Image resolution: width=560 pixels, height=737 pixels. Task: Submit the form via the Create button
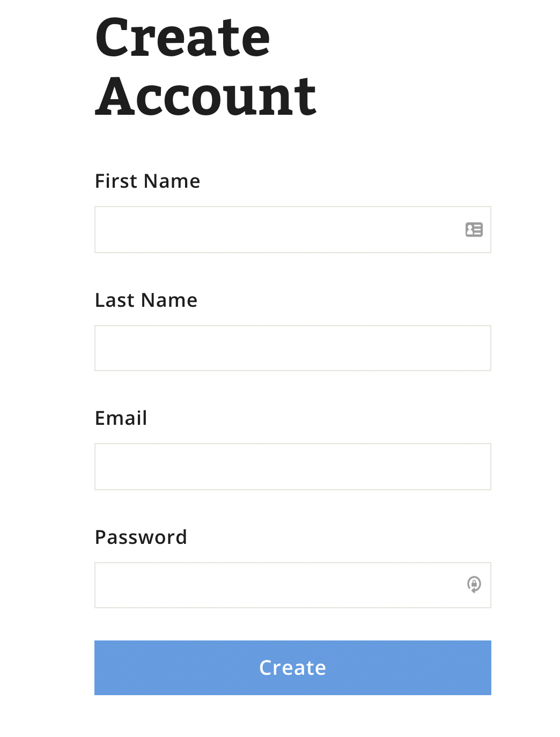[292, 667]
